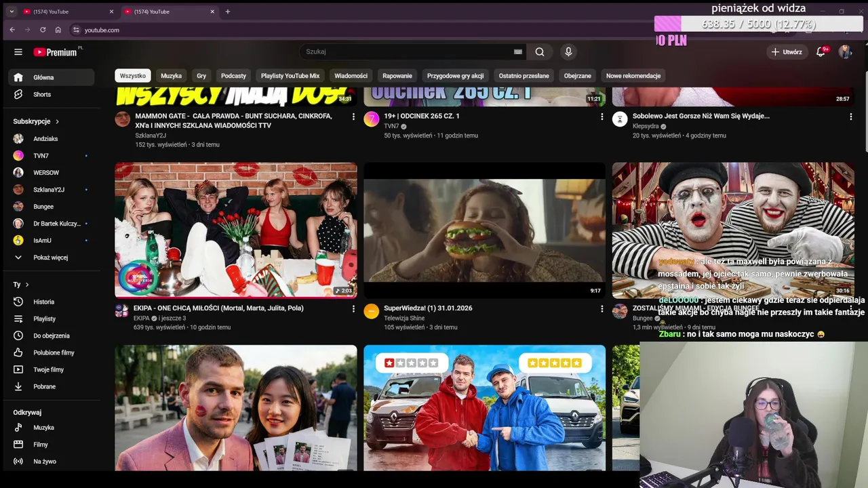The image size is (868, 488).
Task: Expand the Subskrypcje section
Action: pos(37,121)
